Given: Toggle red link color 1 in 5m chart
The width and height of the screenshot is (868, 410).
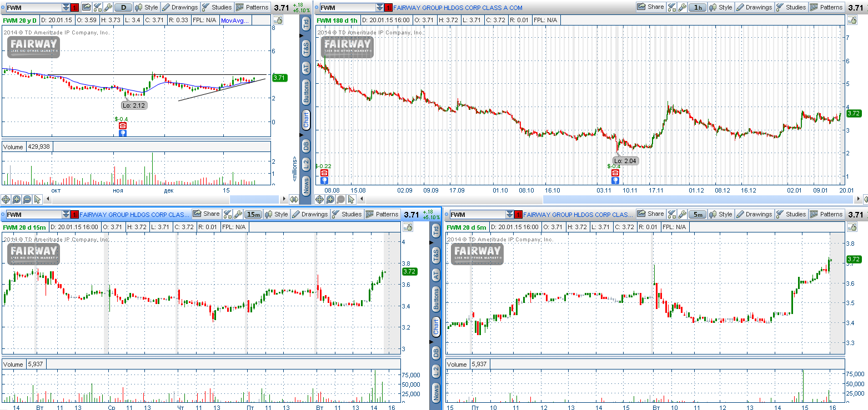Looking at the screenshot, I should point(518,215).
